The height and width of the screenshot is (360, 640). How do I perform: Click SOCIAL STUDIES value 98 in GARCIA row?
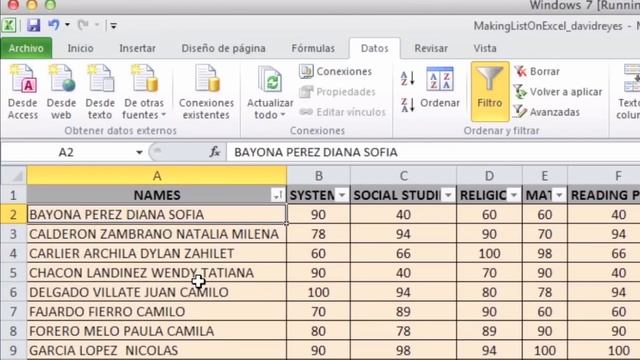(403, 350)
